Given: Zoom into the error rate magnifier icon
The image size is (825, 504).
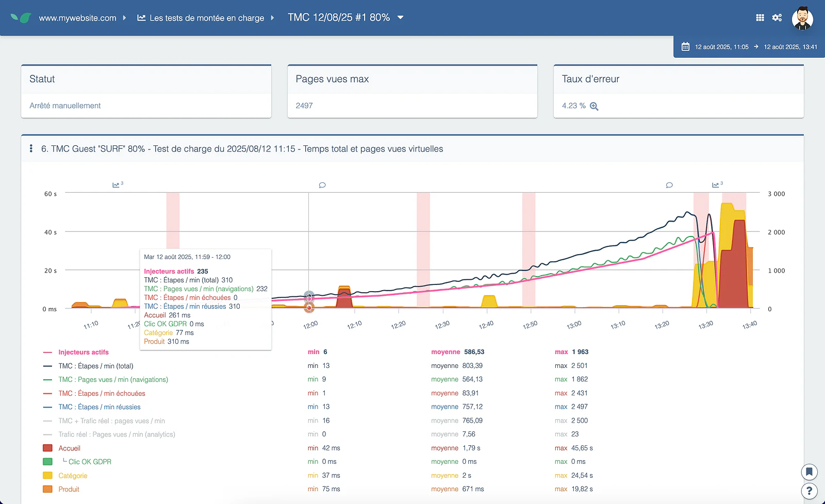Looking at the screenshot, I should pos(594,106).
